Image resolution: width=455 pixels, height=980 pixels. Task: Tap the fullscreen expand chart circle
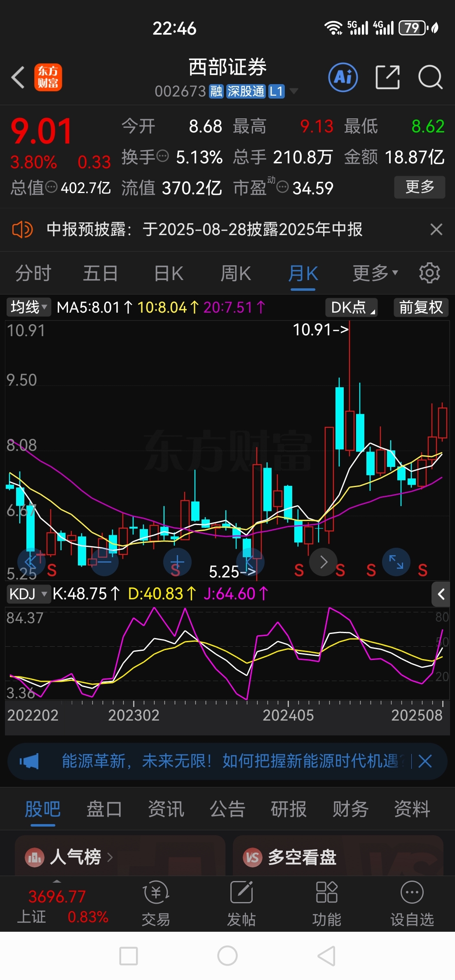(396, 562)
